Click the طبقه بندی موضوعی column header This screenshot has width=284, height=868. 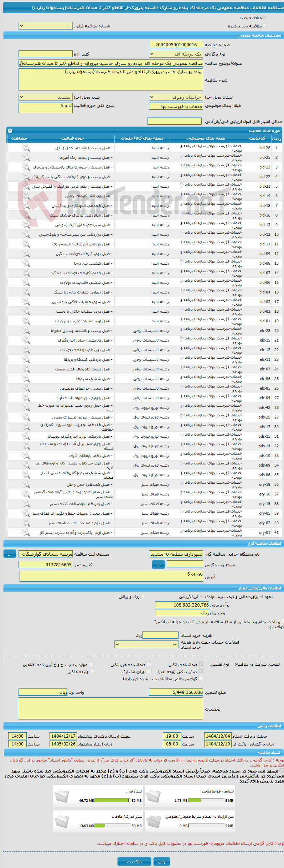click(206, 138)
